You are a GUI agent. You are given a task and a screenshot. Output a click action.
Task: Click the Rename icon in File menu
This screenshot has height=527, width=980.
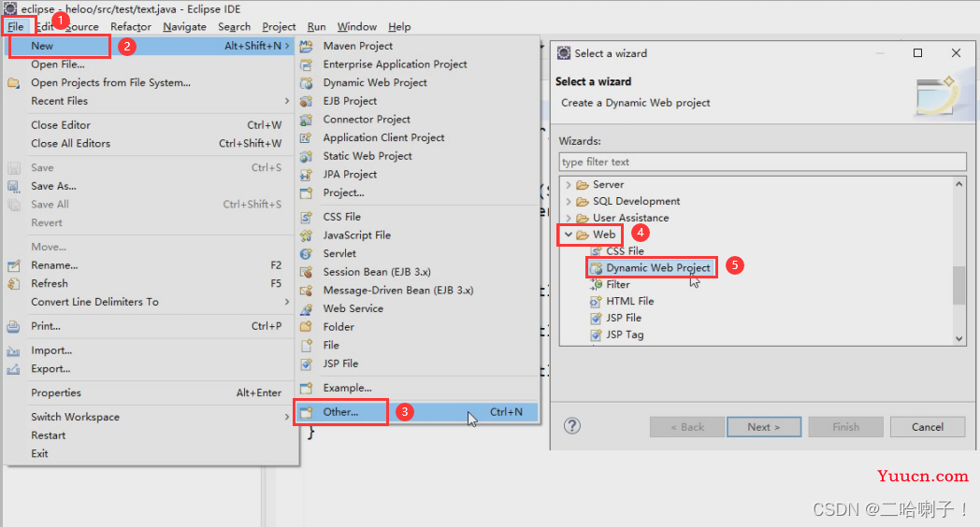[x=14, y=265]
